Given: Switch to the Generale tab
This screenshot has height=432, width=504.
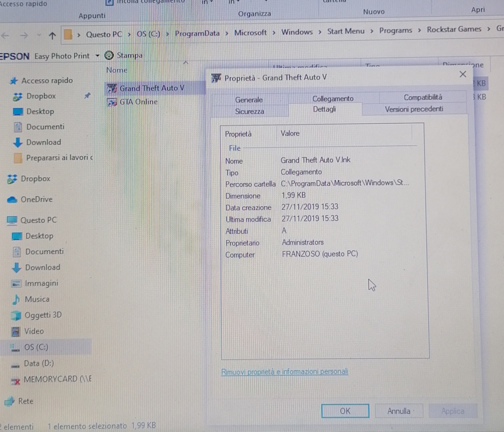Looking at the screenshot, I should click(249, 100).
